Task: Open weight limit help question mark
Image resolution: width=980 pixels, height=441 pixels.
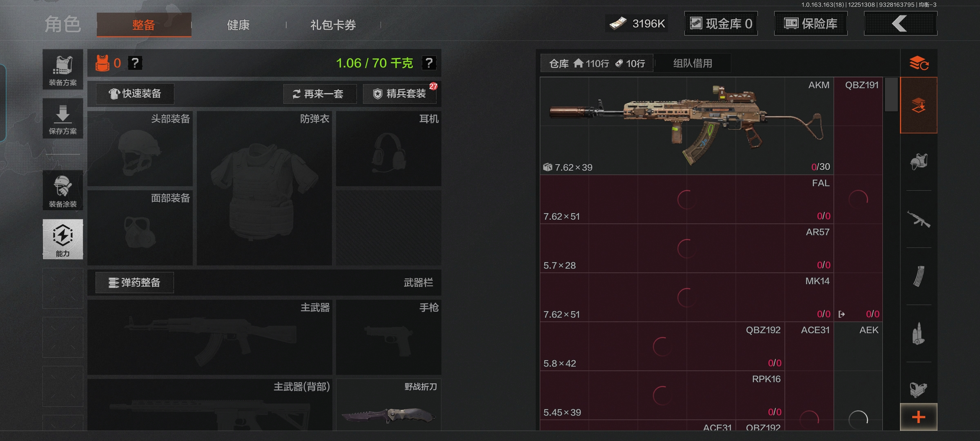Action: point(429,63)
